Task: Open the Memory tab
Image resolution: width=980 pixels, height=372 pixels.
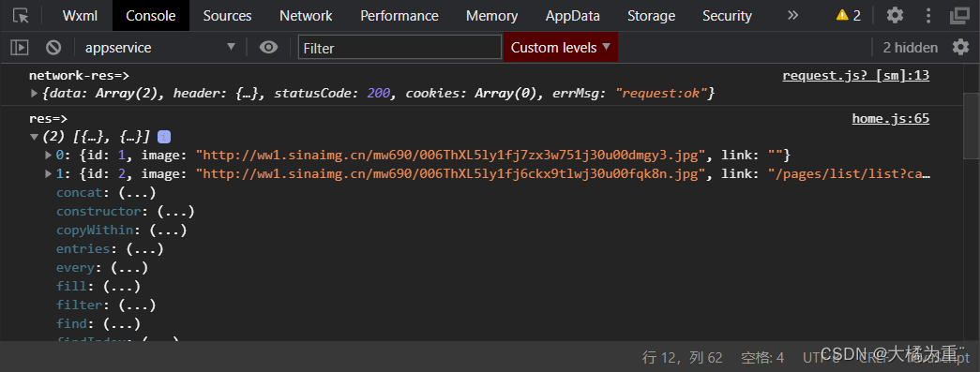Action: point(491,16)
